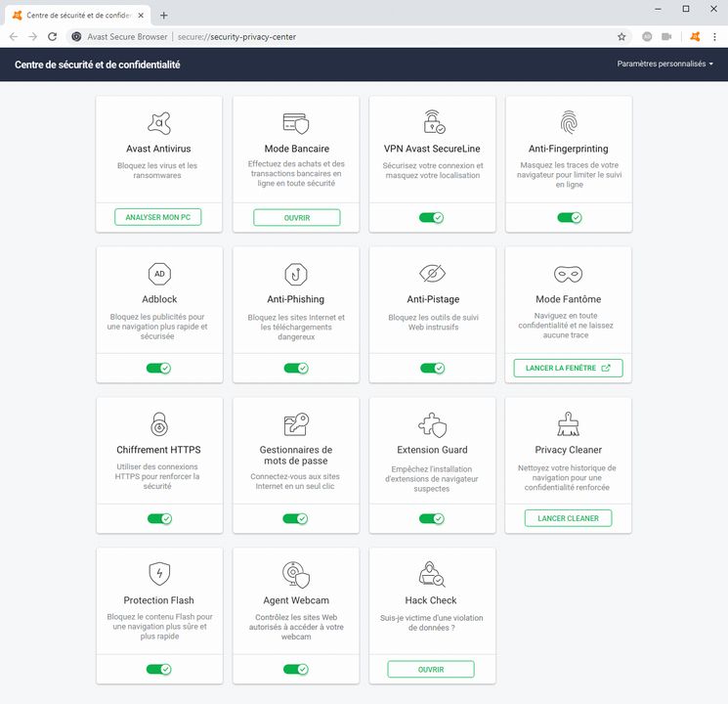Viewport: 728px width, 704px height.
Task: Go back to the previous page
Action: [x=14, y=37]
